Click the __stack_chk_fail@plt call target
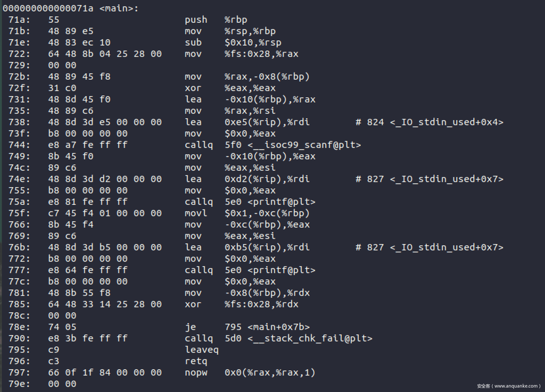 [x=309, y=338]
